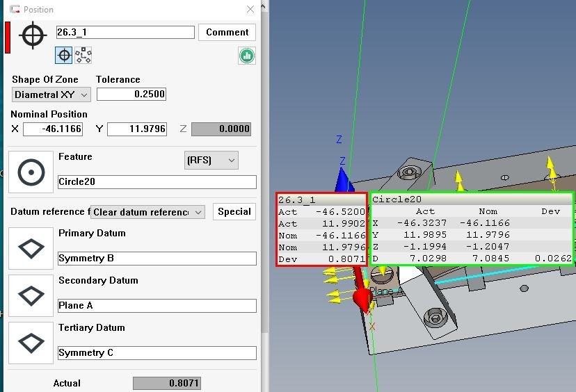Viewport: 576px width, 392px height.
Task: Open the green statistics chart icon
Action: click(x=246, y=56)
